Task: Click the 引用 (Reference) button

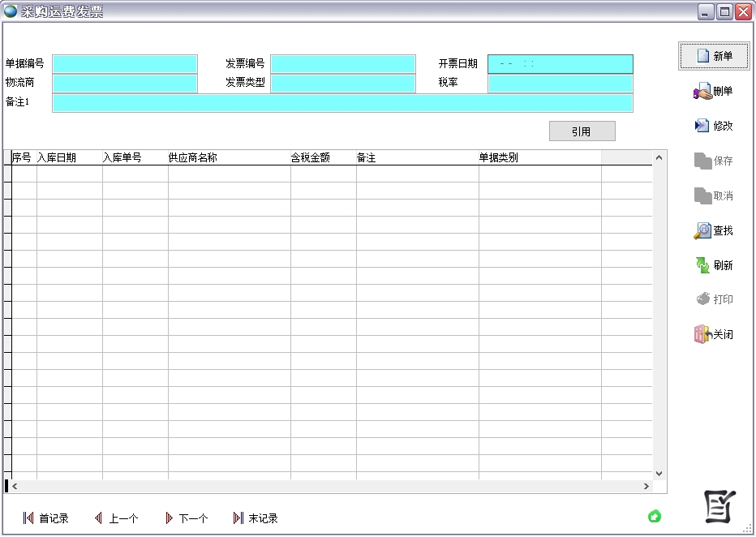Action: pyautogui.click(x=582, y=131)
